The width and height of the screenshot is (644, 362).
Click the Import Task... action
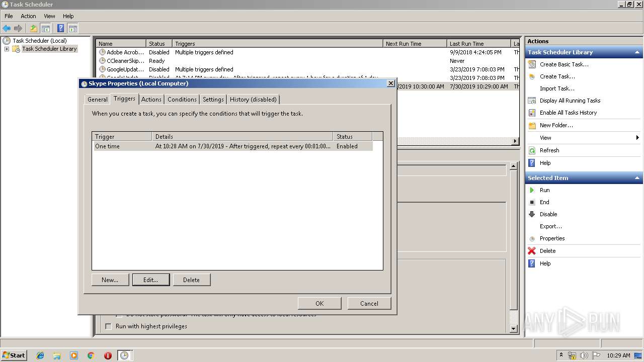tap(557, 88)
